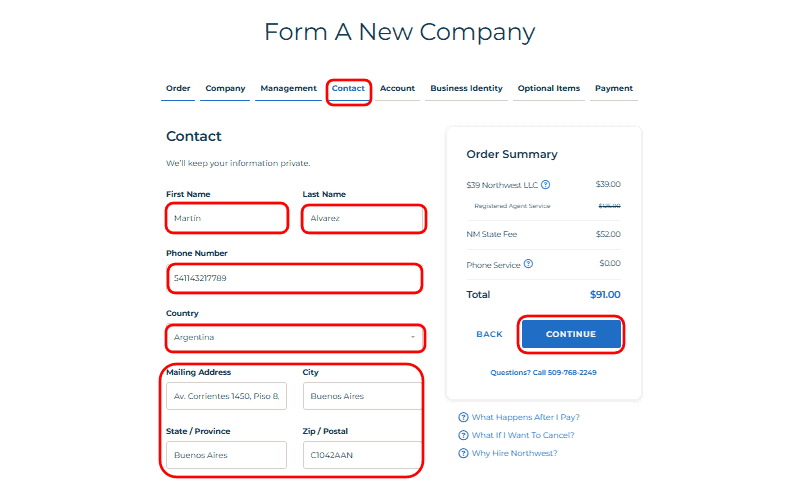Click the Zip / Postal field
801x502 pixels.
coord(360,455)
